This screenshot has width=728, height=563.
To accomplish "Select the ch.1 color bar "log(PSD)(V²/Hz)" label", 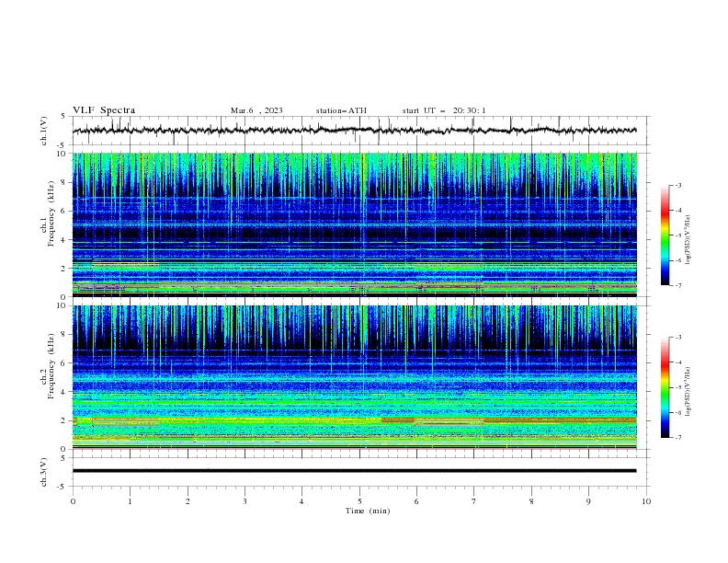I will click(688, 240).
